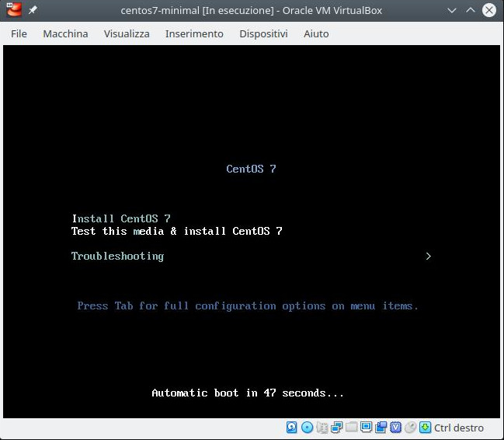504x440 pixels.
Task: Open the Visualizza menu
Action: click(x=127, y=33)
